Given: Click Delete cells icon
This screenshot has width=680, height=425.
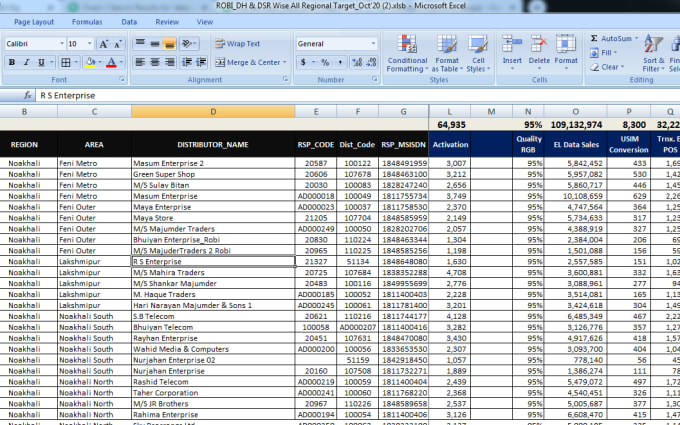Looking at the screenshot, I should (539, 52).
